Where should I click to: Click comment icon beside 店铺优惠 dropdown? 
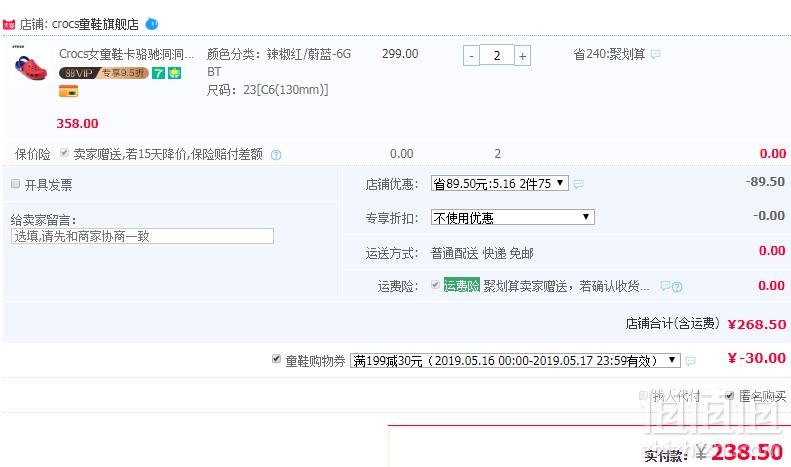coord(579,184)
